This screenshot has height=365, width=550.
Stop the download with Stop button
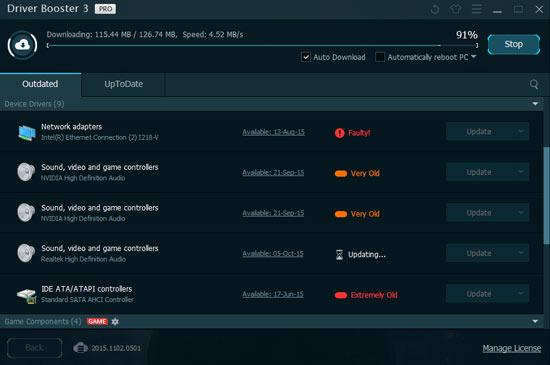(x=514, y=44)
